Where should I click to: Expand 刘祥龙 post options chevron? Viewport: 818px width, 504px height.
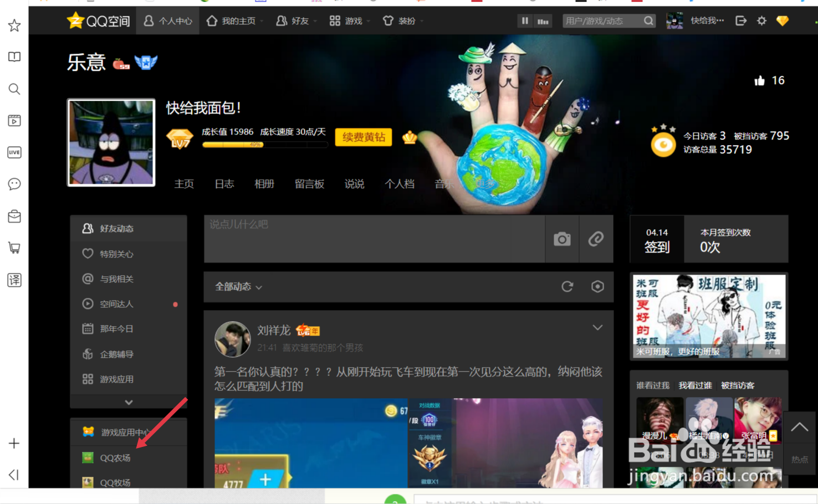(x=597, y=328)
